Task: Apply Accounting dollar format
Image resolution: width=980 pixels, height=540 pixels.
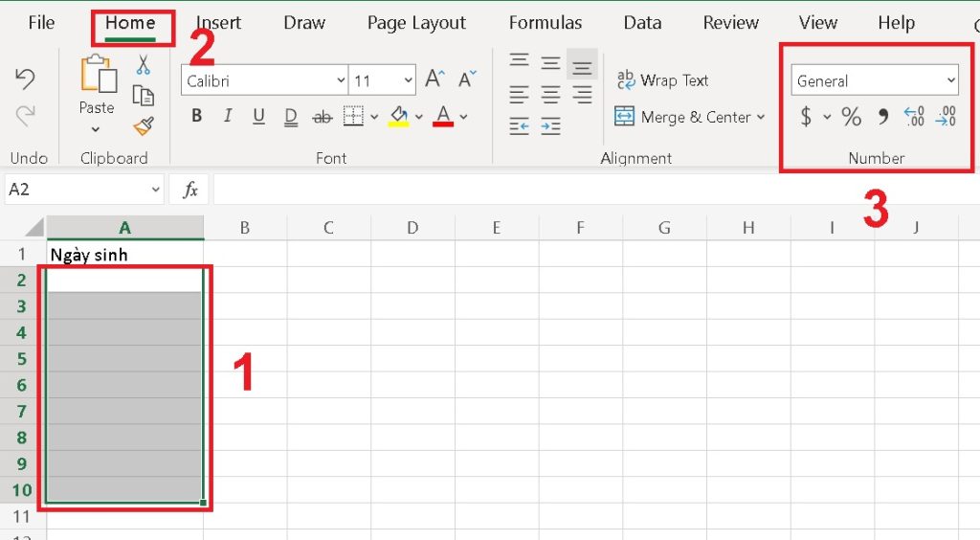Action: click(x=806, y=116)
